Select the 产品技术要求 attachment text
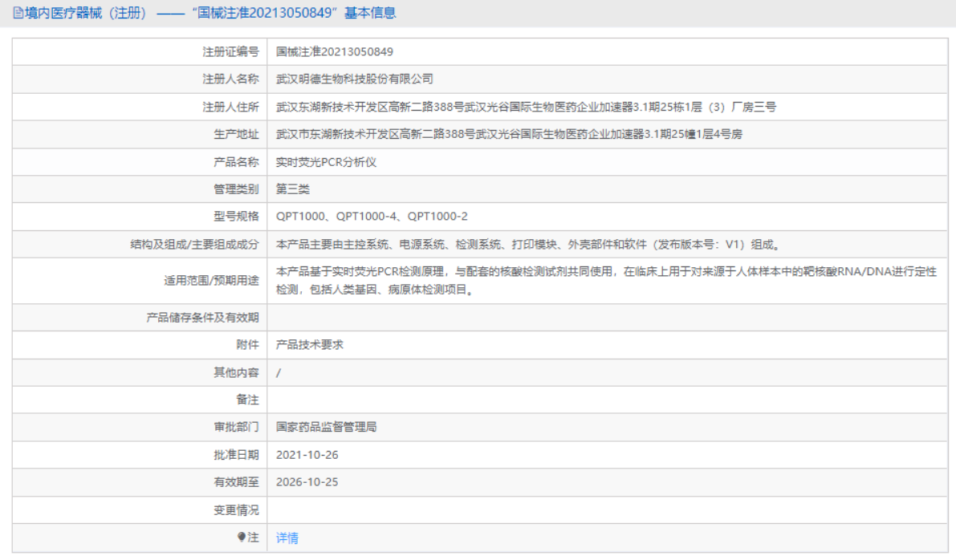This screenshot has width=956, height=560. tap(310, 345)
